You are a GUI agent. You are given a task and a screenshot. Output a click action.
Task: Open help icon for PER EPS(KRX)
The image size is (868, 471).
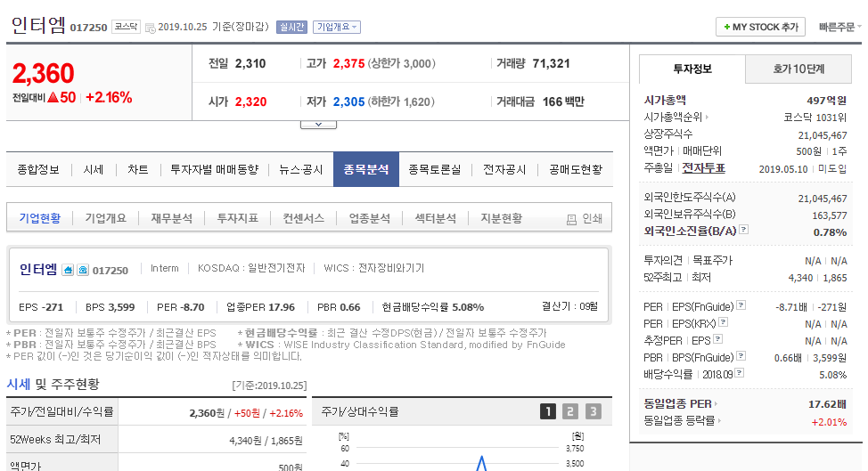pos(723,322)
